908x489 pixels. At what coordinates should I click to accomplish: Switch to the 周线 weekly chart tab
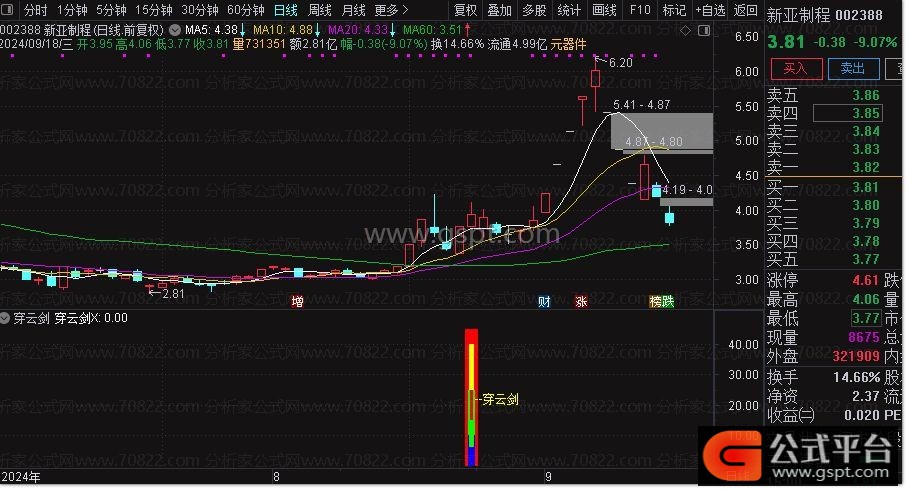pos(320,10)
